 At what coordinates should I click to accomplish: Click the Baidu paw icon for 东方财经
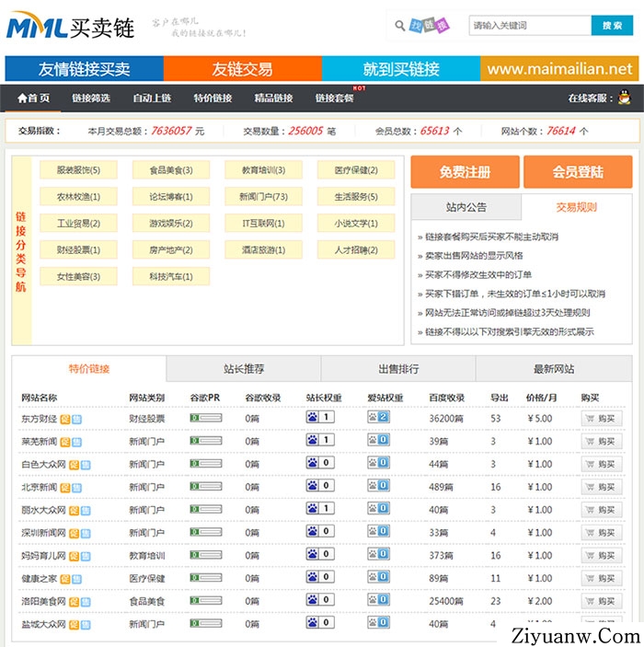[x=313, y=417]
